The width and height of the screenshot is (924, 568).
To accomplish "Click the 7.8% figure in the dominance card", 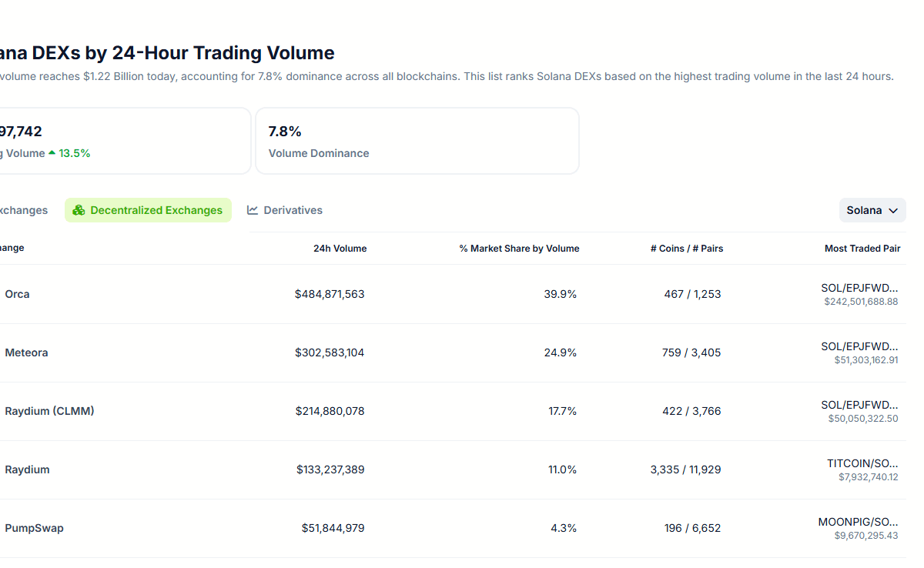I will point(285,132).
